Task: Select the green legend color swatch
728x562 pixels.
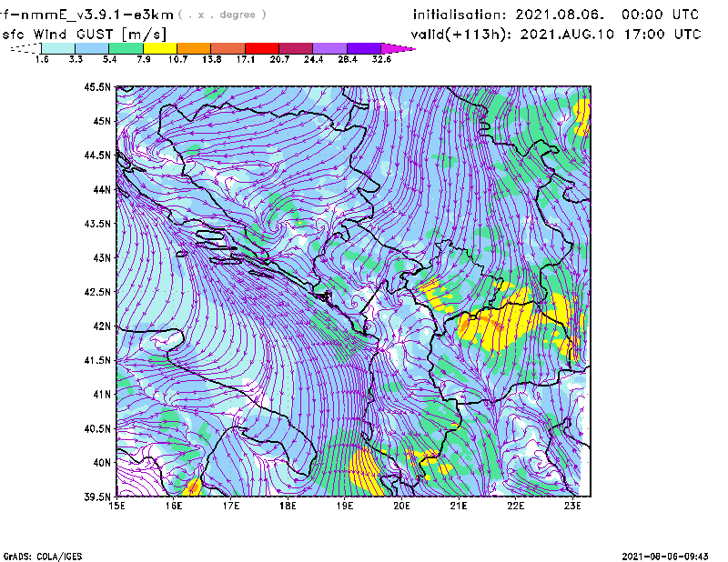Action: tap(126, 47)
